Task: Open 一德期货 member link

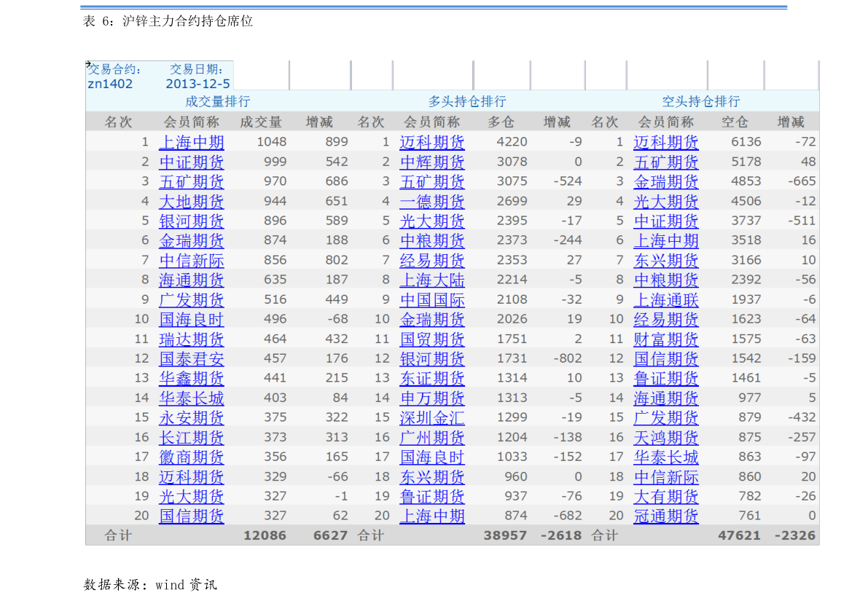Action: tap(431, 202)
